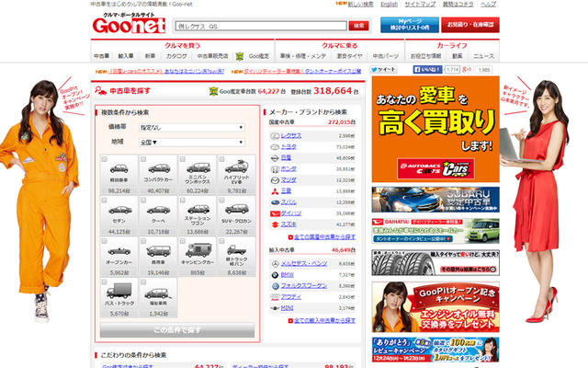Click the Mercedes-Benz star logo icon
The image size is (588, 368).
(x=276, y=264)
